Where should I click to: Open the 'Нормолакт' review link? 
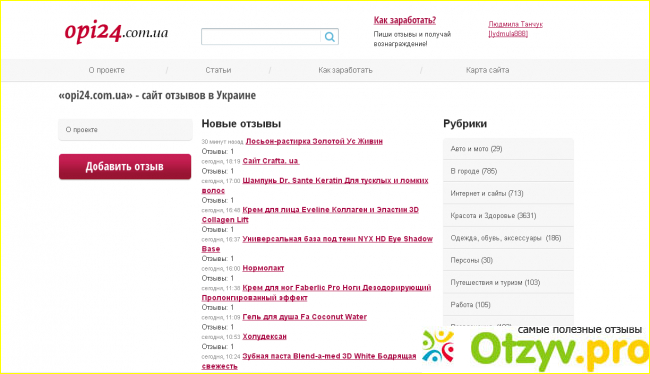(263, 268)
